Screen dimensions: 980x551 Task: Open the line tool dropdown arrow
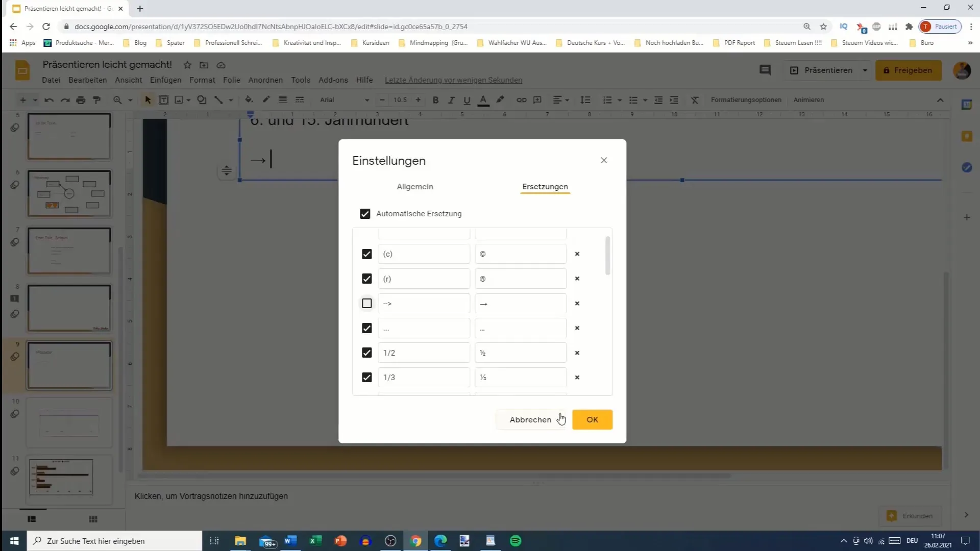[231, 100]
